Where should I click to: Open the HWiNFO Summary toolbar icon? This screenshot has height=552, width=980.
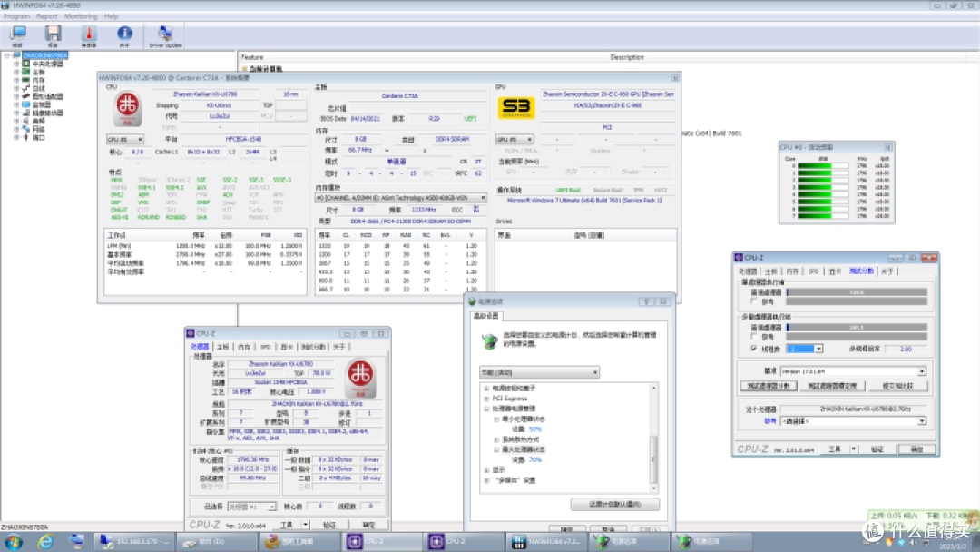coord(17,34)
